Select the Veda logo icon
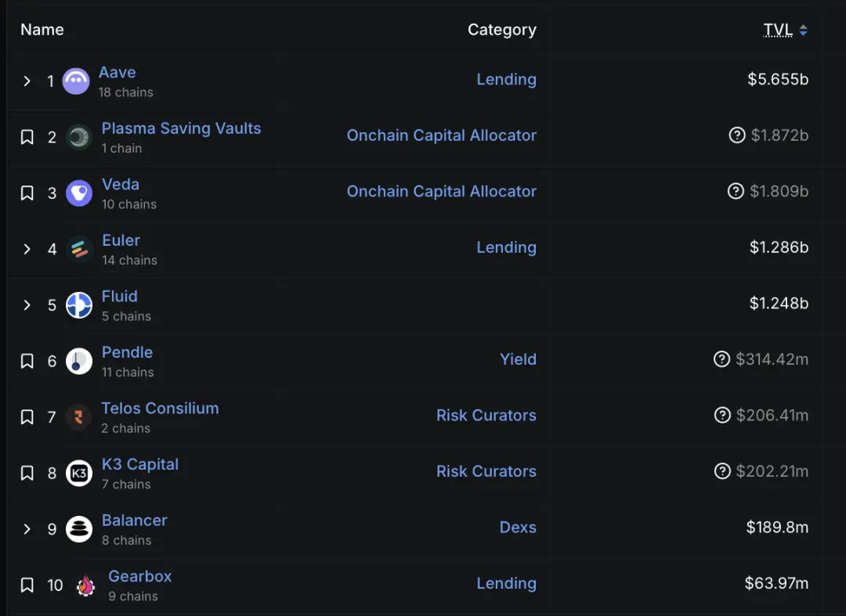846x616 pixels. tap(78, 193)
